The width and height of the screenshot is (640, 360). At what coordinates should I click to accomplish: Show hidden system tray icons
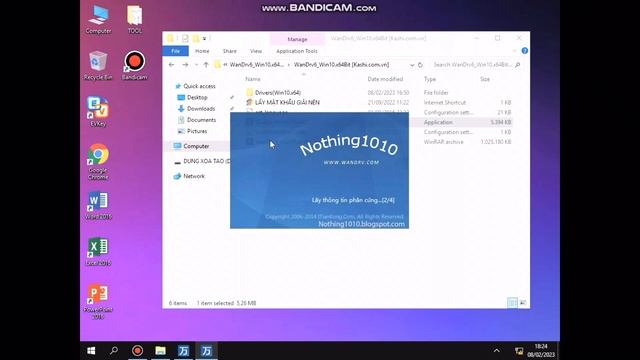496,351
